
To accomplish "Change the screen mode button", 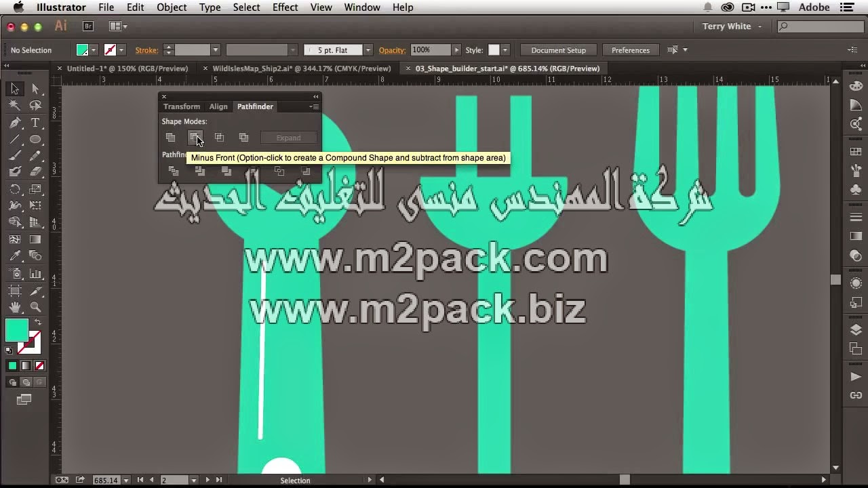I will pyautogui.click(x=24, y=400).
